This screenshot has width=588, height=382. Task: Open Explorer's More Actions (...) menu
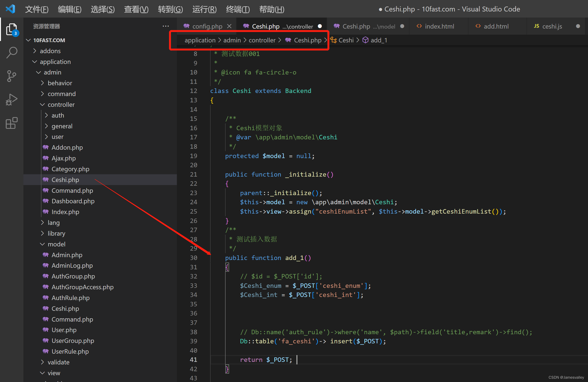(165, 26)
